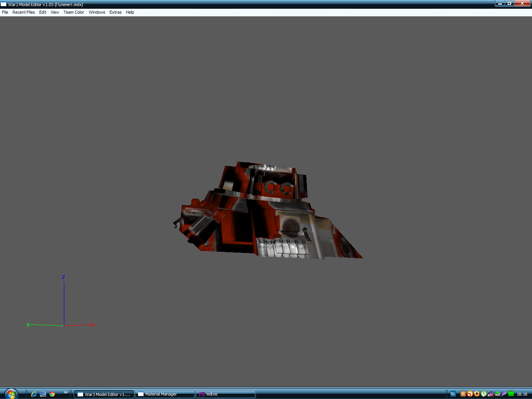532x399 pixels.
Task: Open the uTorrent tray icon
Action: (484, 394)
